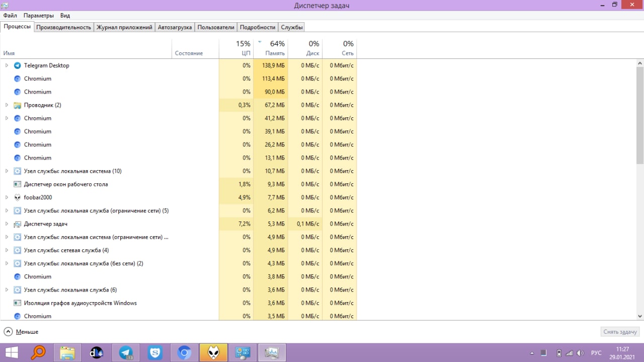Open the download manager taskbar icon
This screenshot has width=644, height=362.
coord(97,352)
